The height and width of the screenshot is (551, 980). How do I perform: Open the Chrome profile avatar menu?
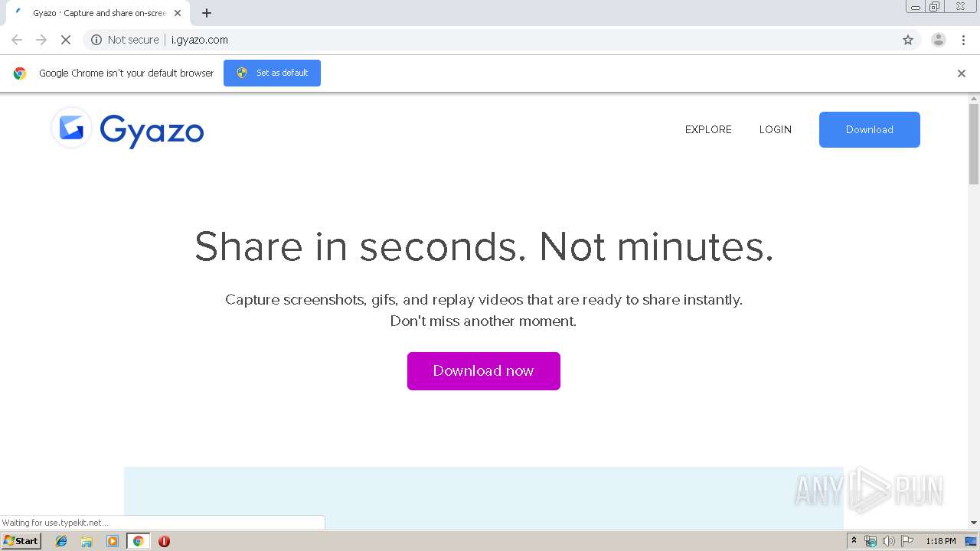point(938,40)
